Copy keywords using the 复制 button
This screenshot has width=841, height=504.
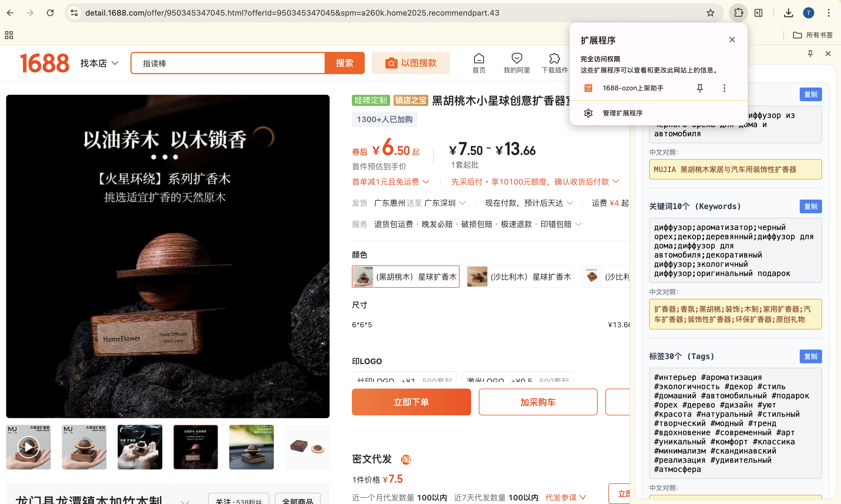(811, 206)
